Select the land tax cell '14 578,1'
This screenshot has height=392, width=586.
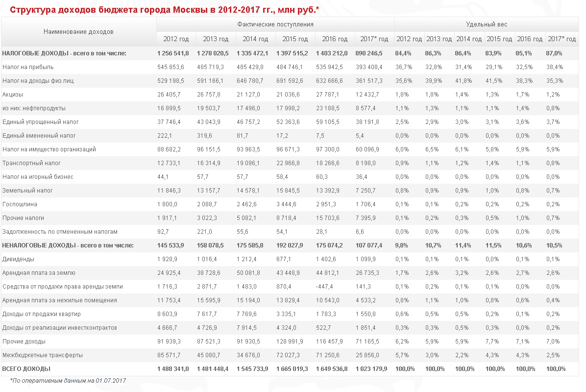tap(248, 191)
